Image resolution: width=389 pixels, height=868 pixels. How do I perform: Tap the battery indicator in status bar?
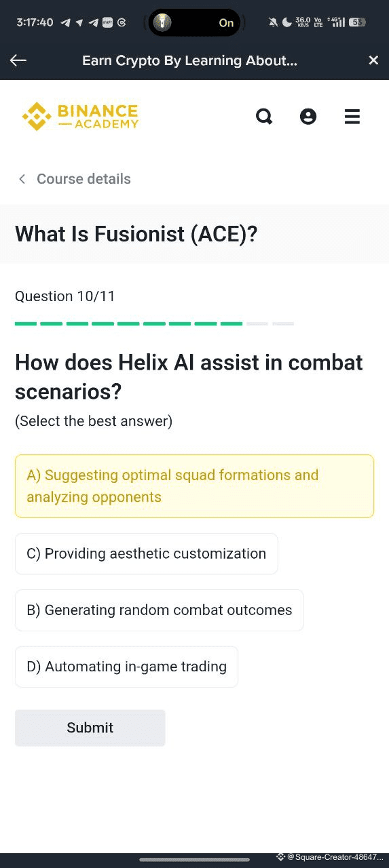357,22
